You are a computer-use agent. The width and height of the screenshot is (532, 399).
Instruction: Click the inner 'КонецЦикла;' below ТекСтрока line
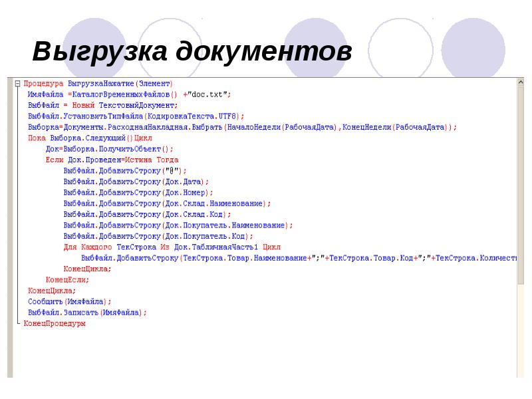87,269
